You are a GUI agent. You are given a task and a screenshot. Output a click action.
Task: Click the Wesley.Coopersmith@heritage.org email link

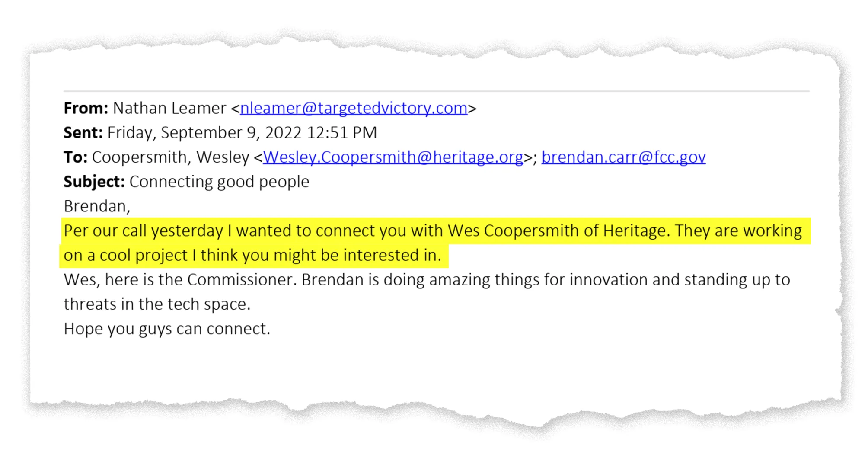pos(393,157)
